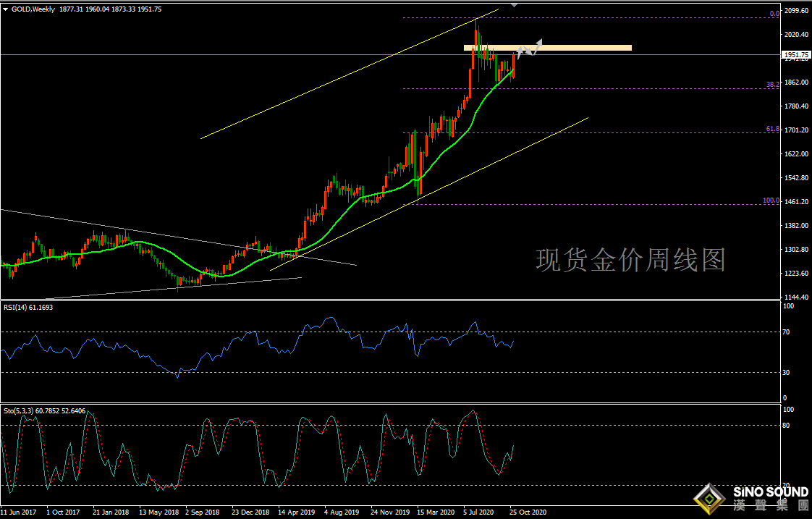
Task: Click the first gray up arrow near price line
Action: [x=520, y=52]
